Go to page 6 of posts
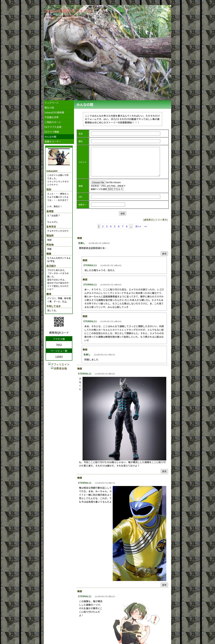Image resolution: width=215 pixels, height=644 pixels. click(119, 227)
